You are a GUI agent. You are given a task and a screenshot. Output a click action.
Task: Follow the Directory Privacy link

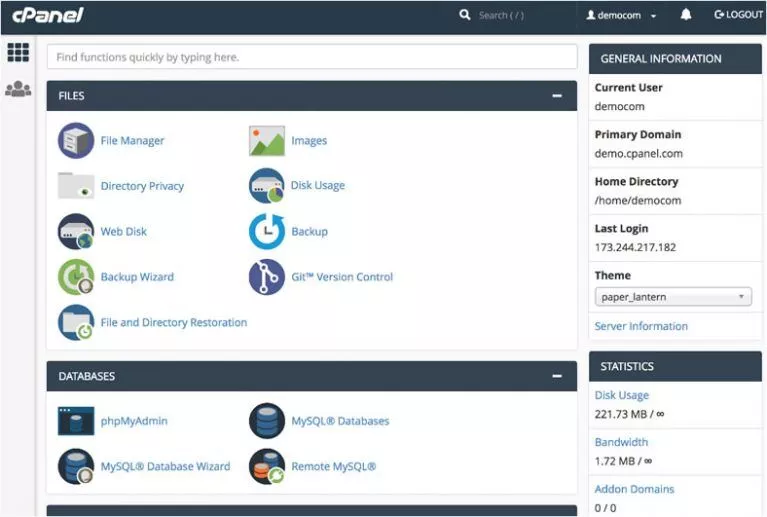(x=142, y=186)
